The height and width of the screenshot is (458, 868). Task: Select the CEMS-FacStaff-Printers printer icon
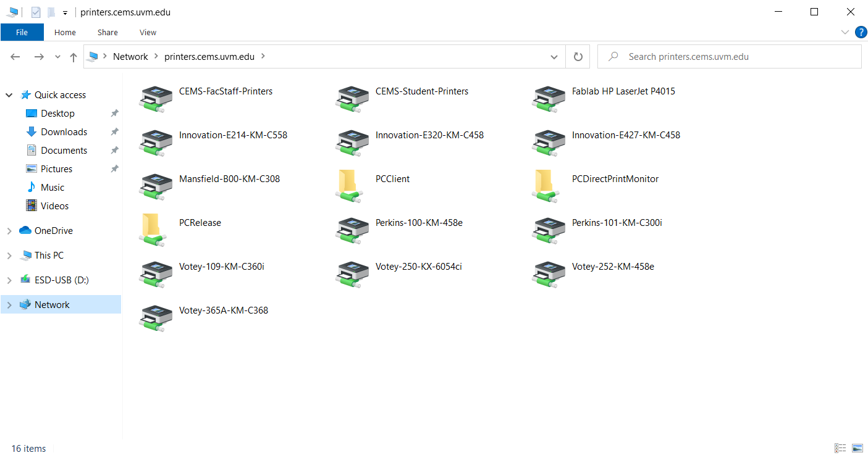(156, 99)
